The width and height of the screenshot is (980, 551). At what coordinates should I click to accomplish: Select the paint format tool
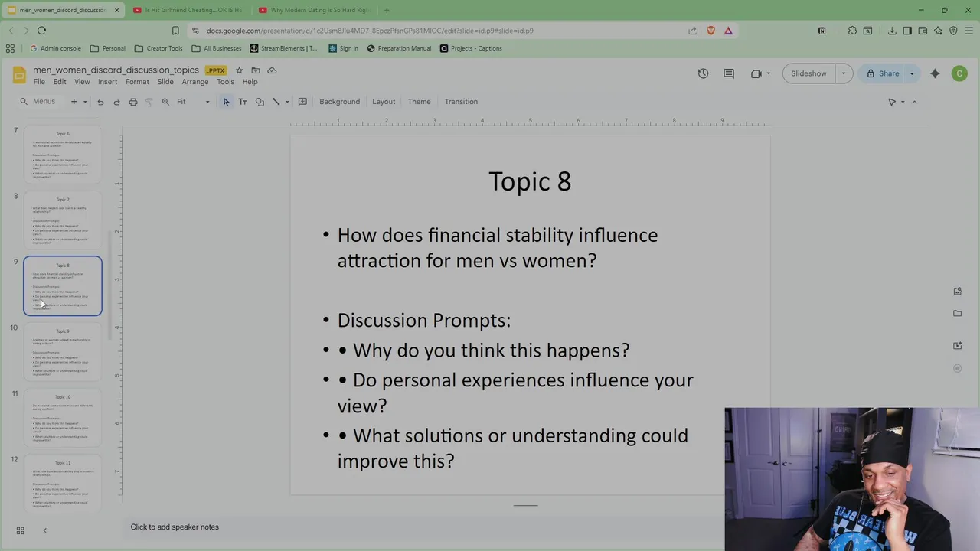pyautogui.click(x=149, y=102)
